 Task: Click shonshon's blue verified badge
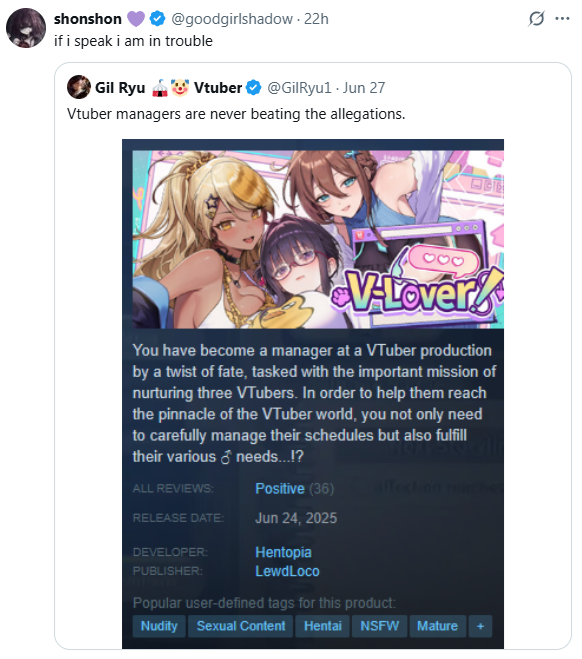[x=158, y=19]
